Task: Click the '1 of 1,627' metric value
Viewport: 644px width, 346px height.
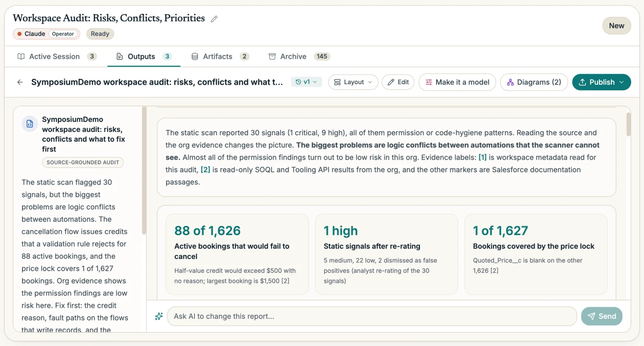Action: point(500,231)
